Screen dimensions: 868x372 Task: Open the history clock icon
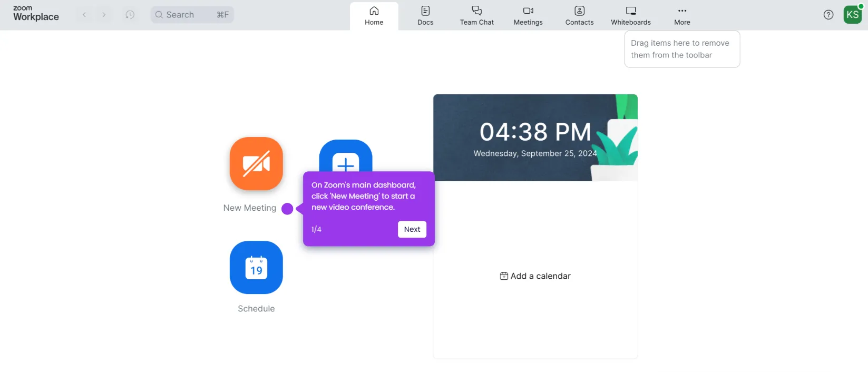click(x=130, y=15)
